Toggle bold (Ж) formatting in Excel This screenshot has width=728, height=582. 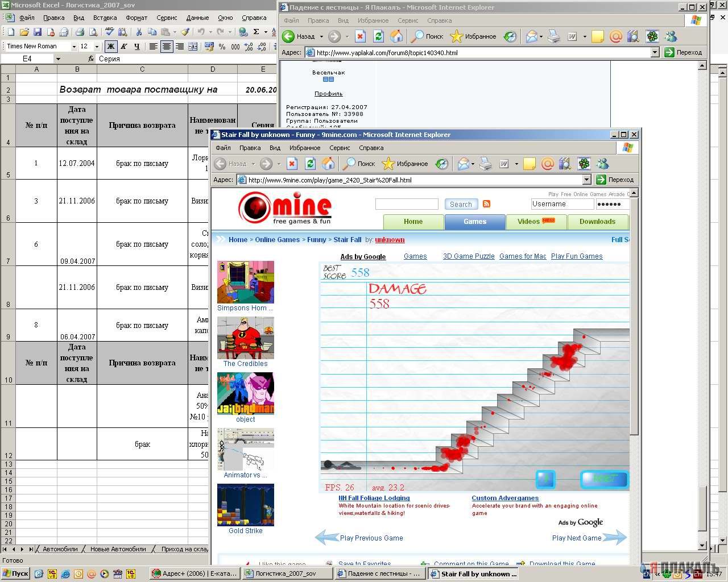(x=111, y=47)
